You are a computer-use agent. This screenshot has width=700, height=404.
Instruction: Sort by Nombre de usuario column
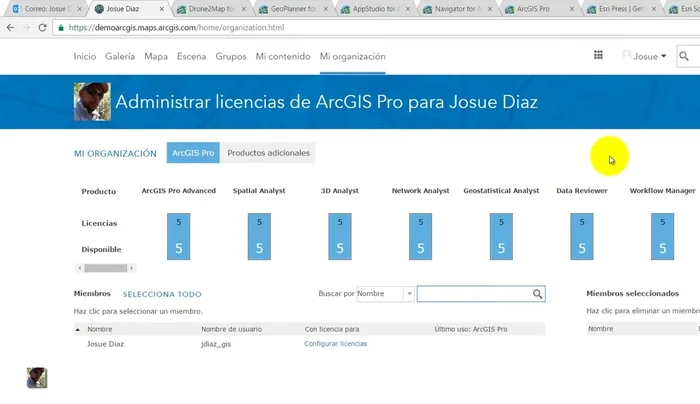(231, 329)
